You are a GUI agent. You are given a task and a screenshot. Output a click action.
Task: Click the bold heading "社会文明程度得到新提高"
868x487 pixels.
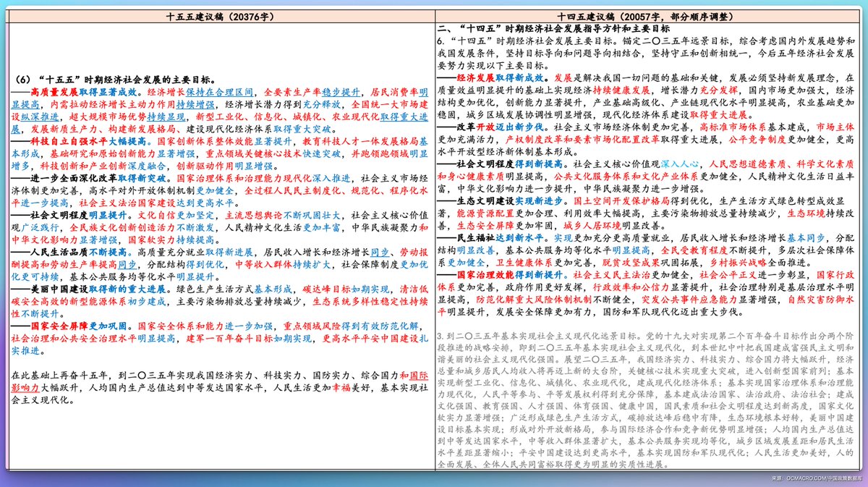[509, 164]
